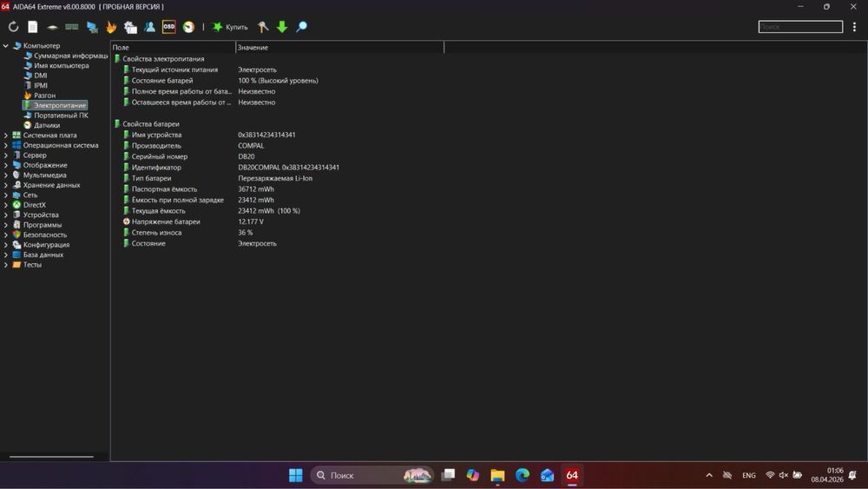Open Microsoft Edge from the taskbar
This screenshot has height=489, width=868.
(x=522, y=475)
